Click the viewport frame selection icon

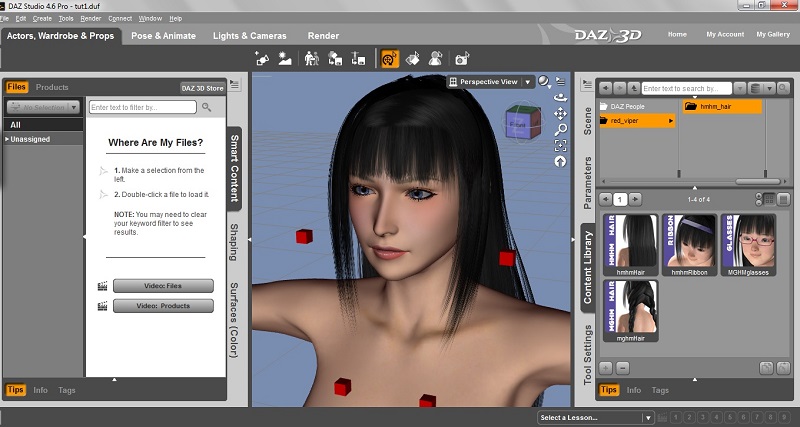[560, 145]
